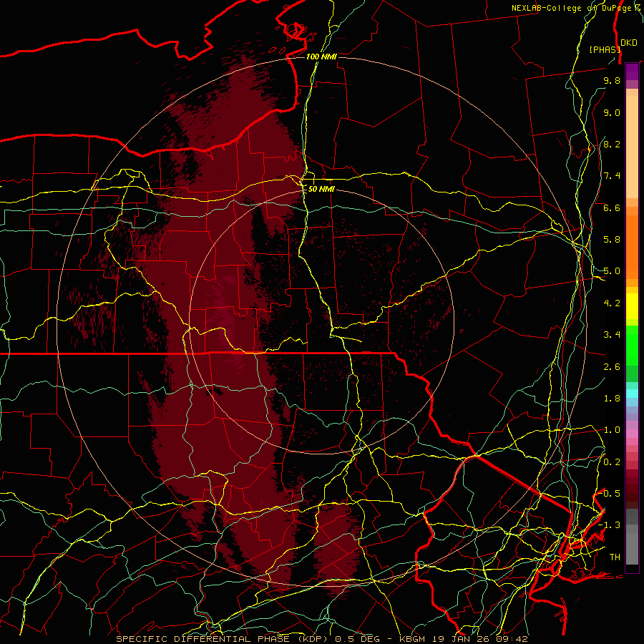
Task: Click the 1.0 scale value
Action: click(612, 430)
